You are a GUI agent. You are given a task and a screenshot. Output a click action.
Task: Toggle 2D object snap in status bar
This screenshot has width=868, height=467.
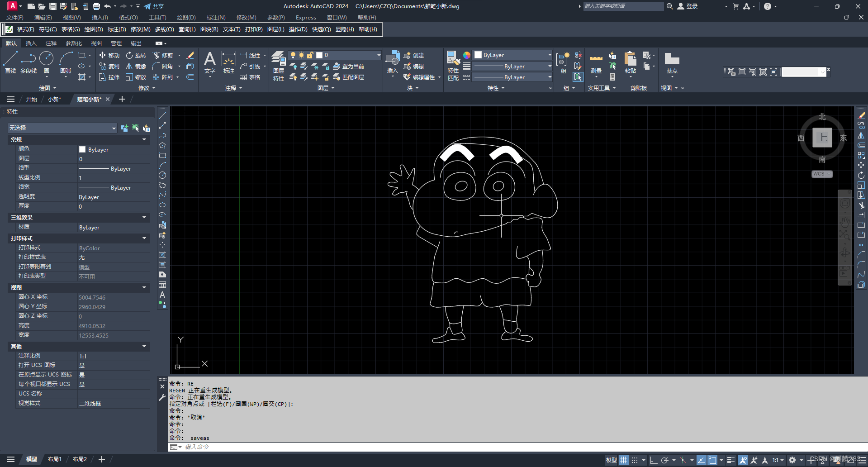(x=712, y=460)
